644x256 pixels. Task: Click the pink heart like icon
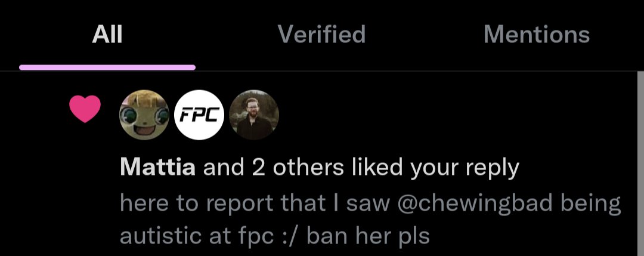pos(85,109)
